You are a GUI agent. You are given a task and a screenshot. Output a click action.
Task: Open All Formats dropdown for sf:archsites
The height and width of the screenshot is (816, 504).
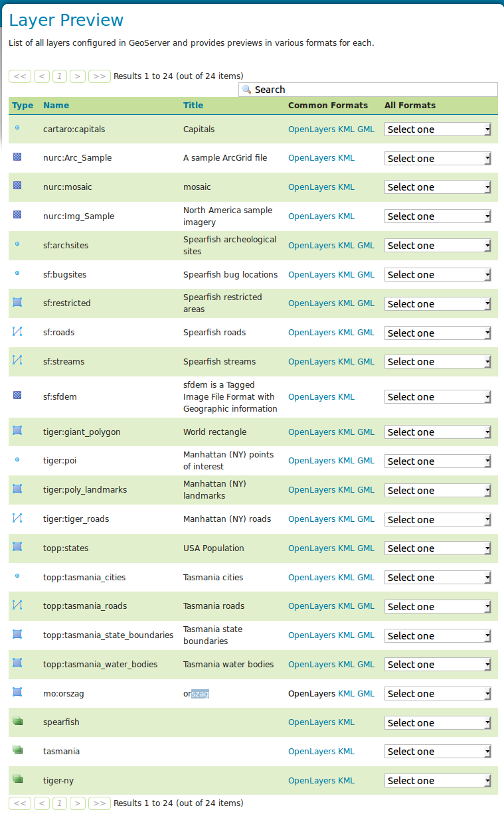point(438,246)
